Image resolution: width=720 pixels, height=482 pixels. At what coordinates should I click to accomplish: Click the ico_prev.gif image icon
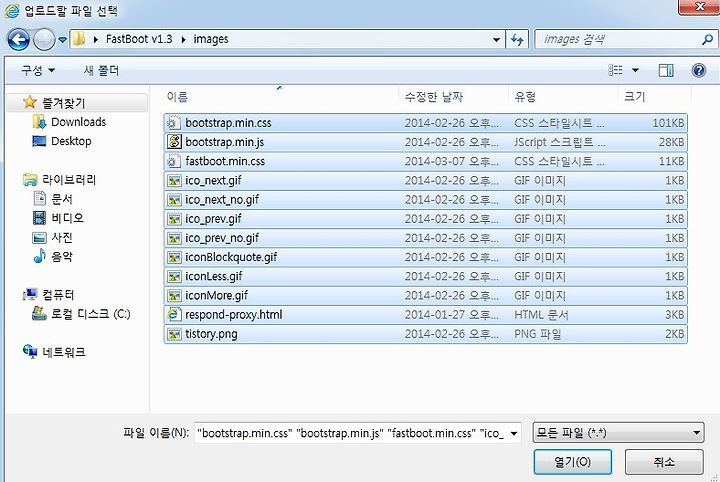[174, 219]
